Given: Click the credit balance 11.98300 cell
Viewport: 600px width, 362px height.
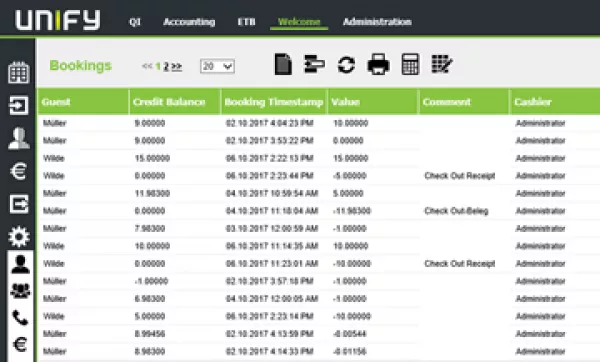Looking at the screenshot, I should (152, 194).
